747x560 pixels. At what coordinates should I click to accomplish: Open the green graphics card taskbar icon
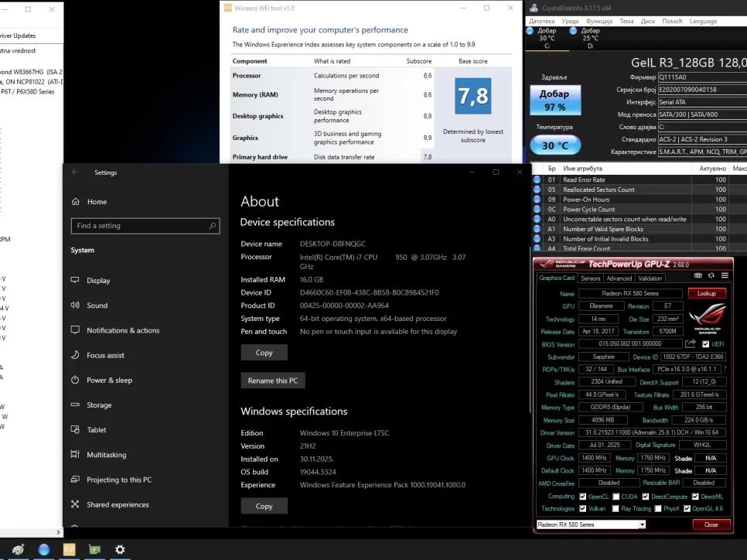[95, 549]
